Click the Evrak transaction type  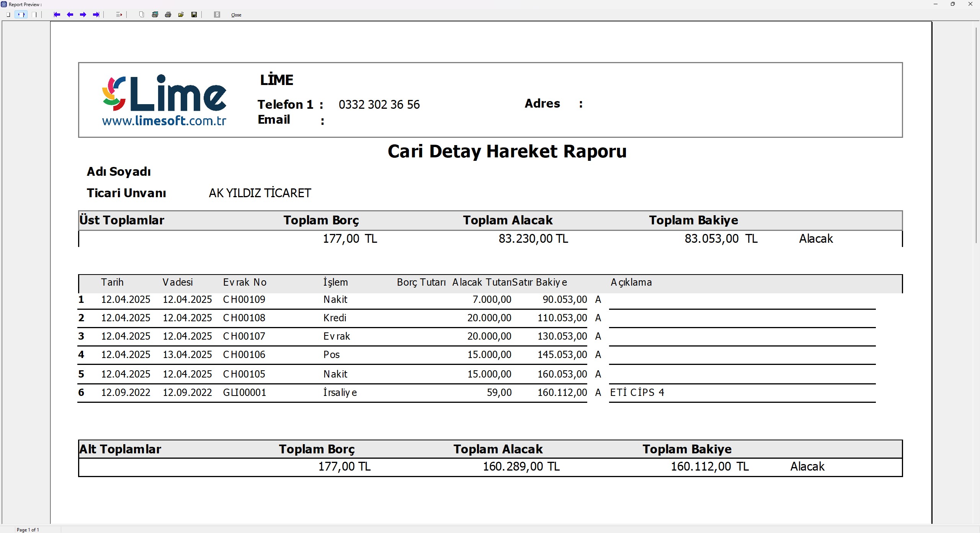[x=336, y=336]
